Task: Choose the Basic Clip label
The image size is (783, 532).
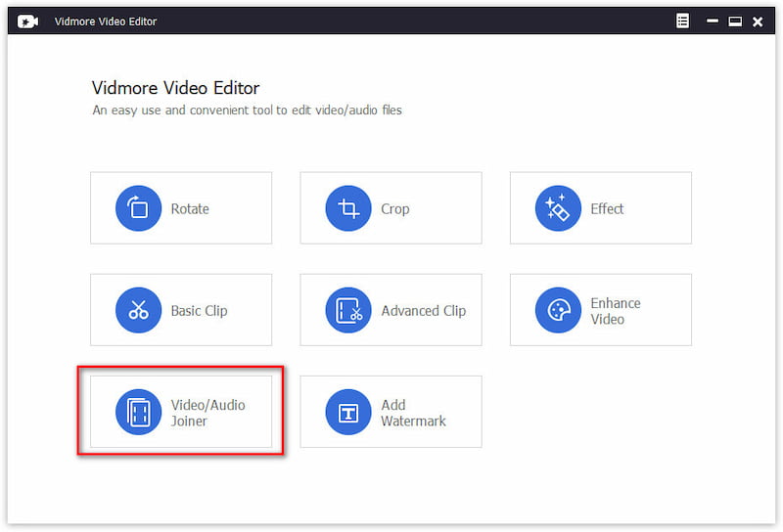Action: [199, 310]
